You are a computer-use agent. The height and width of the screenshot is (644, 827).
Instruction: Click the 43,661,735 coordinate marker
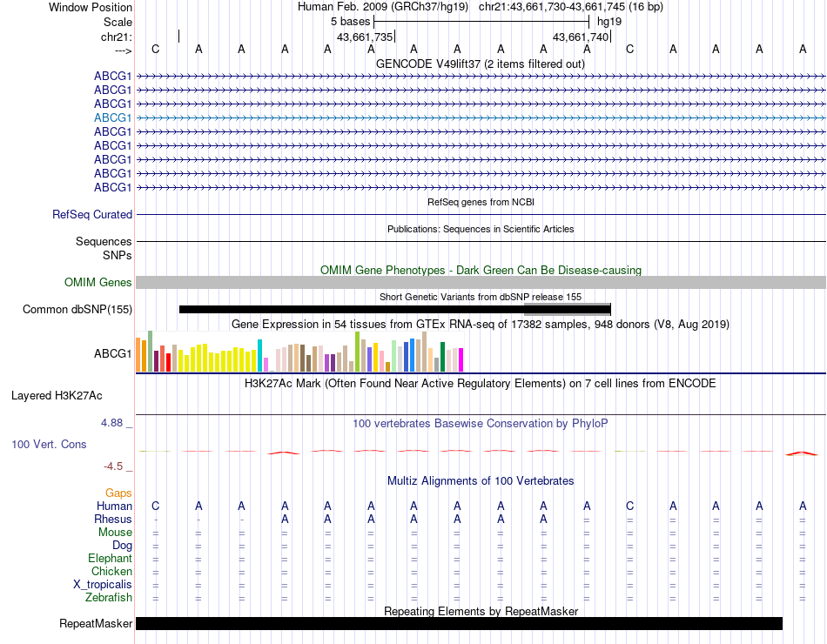[x=365, y=37]
